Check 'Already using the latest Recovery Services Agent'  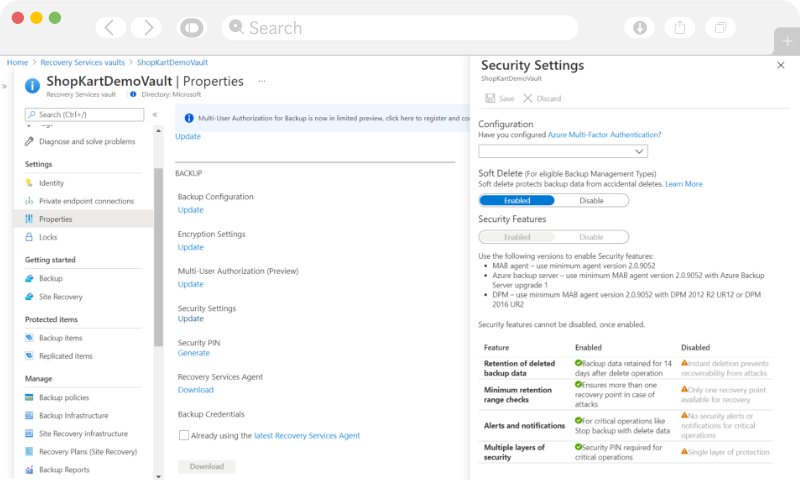click(x=183, y=435)
